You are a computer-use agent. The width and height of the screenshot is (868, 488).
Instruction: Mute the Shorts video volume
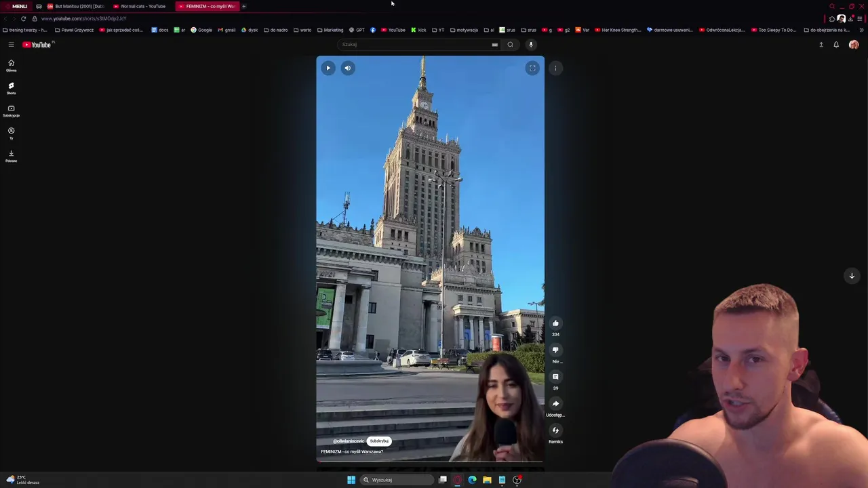(348, 68)
